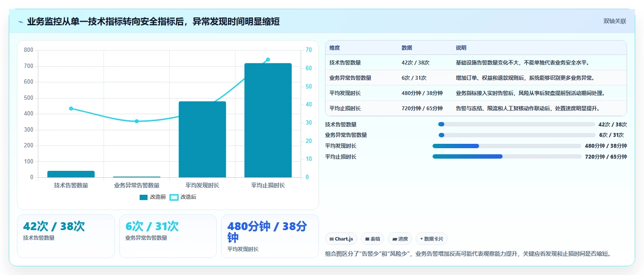The width and height of the screenshot is (644, 275).
Task: Toggle the 改造后 legend entry
Action: (x=183, y=197)
